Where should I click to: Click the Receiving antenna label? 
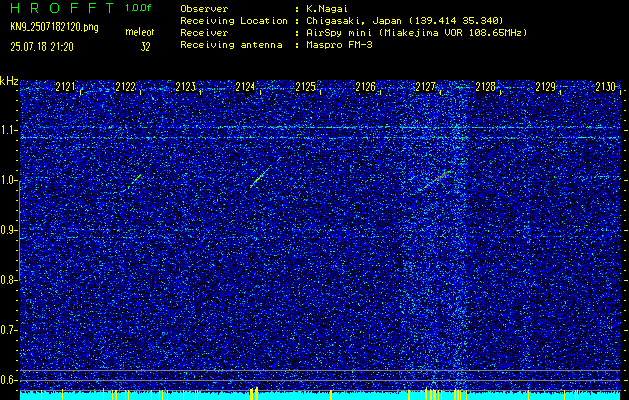[231, 45]
